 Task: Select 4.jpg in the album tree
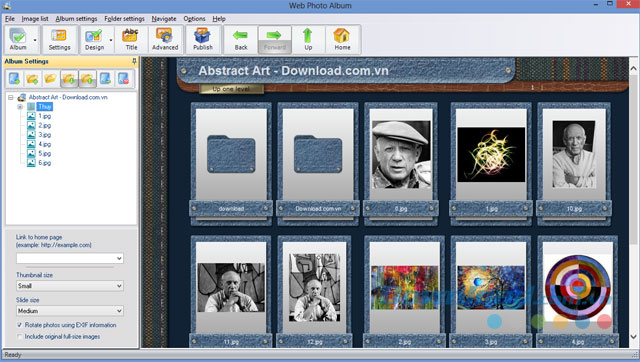[44, 144]
